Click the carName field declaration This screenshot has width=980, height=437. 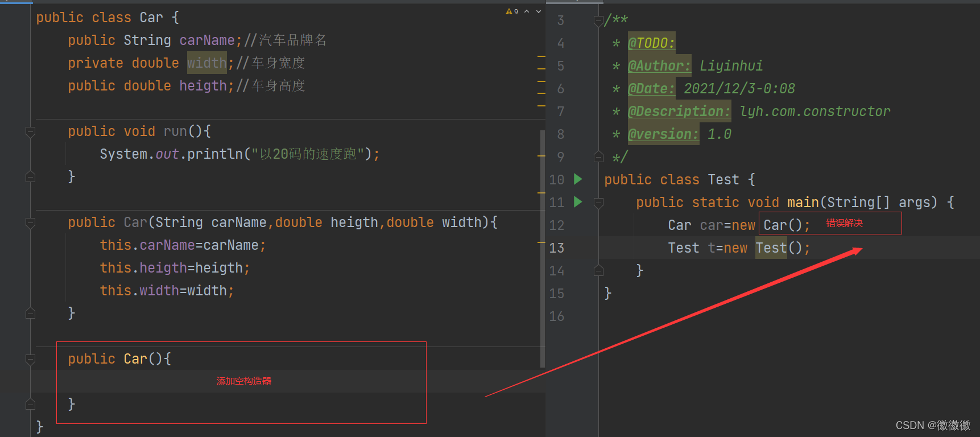207,40
